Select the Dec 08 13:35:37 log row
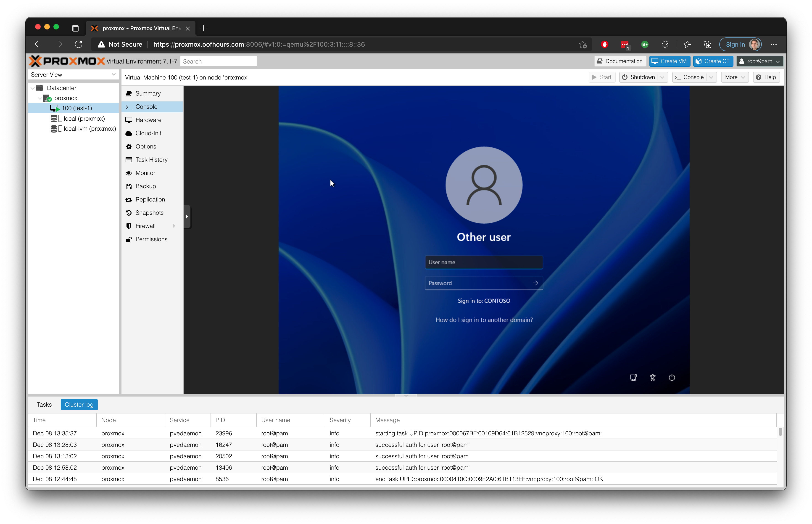The height and width of the screenshot is (524, 812). pos(403,433)
